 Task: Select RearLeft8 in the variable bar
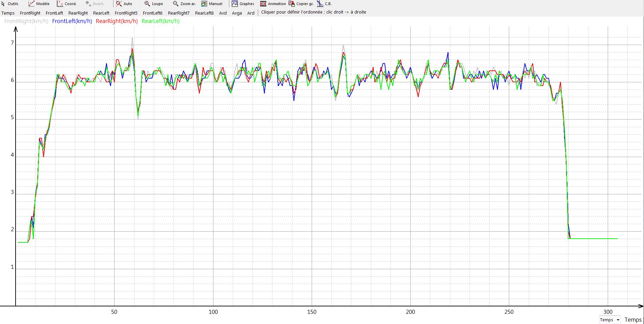(x=204, y=13)
